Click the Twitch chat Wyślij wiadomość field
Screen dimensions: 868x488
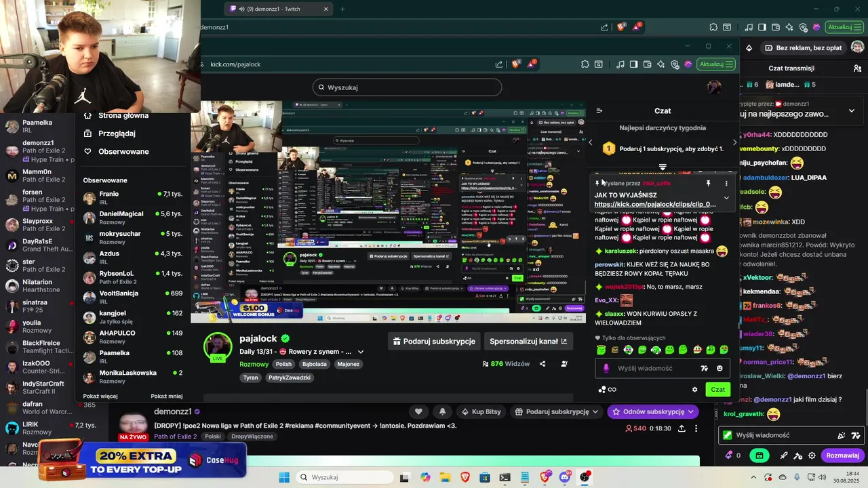(792, 435)
